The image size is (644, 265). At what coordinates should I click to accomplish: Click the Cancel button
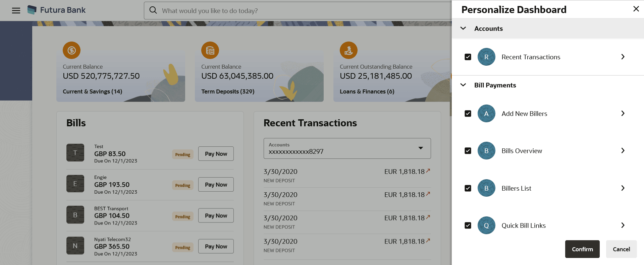(621, 249)
